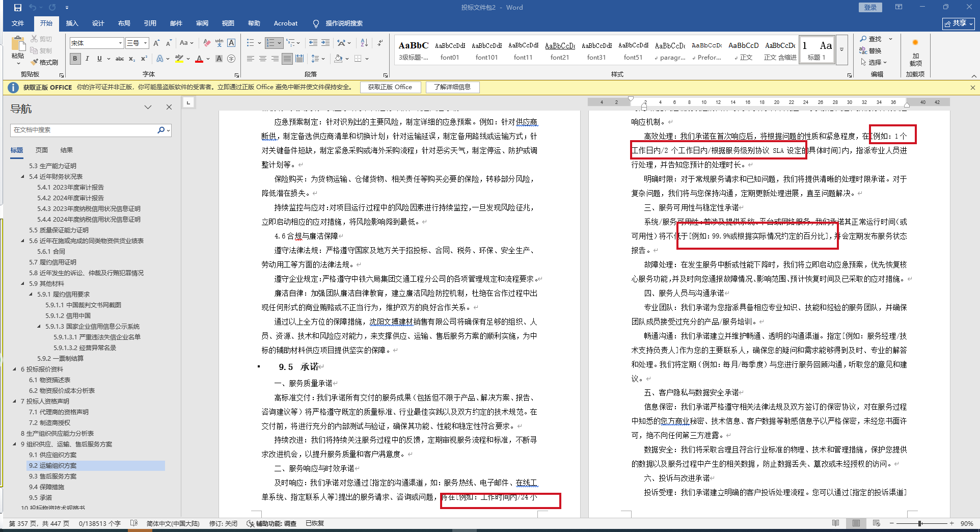Apply character shading icon
This screenshot has width=980, height=532.
point(219,59)
